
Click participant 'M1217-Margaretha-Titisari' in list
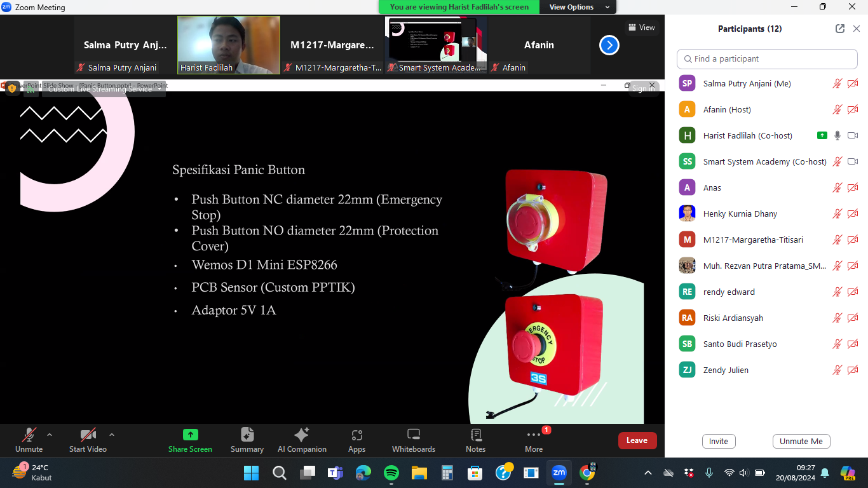click(753, 240)
